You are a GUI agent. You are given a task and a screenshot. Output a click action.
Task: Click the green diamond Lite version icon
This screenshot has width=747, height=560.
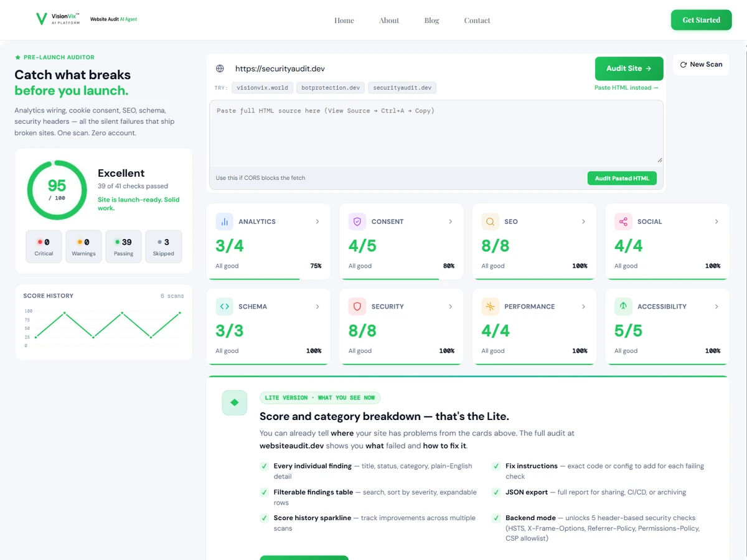[235, 403]
